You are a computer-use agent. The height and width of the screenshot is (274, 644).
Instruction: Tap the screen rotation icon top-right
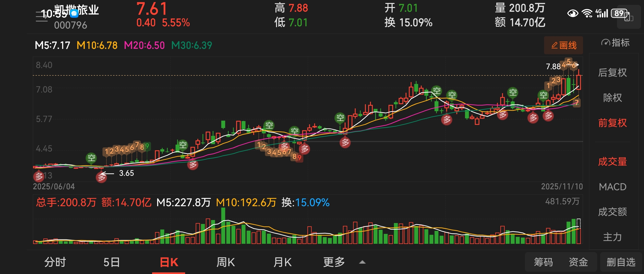point(629,17)
